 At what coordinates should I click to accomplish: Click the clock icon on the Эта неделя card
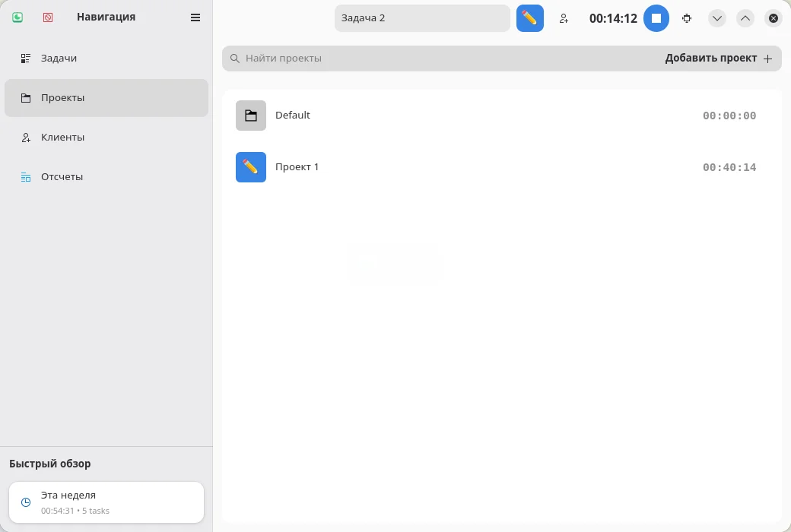click(24, 502)
